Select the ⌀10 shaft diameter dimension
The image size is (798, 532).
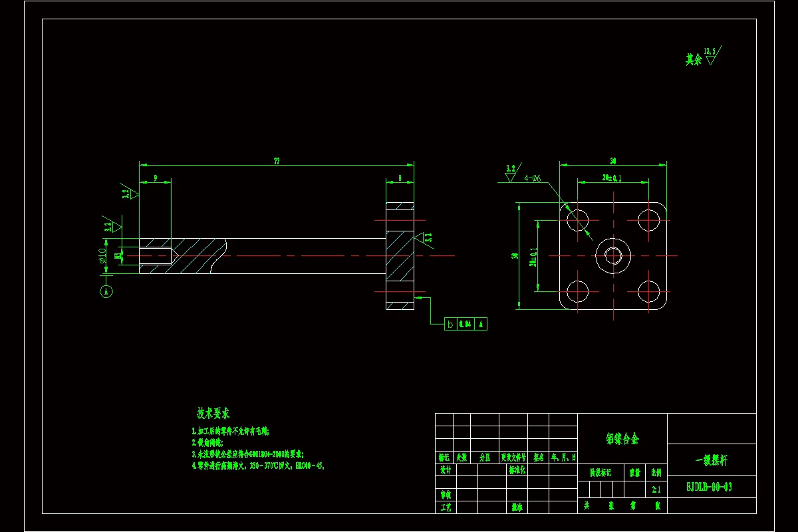click(102, 255)
